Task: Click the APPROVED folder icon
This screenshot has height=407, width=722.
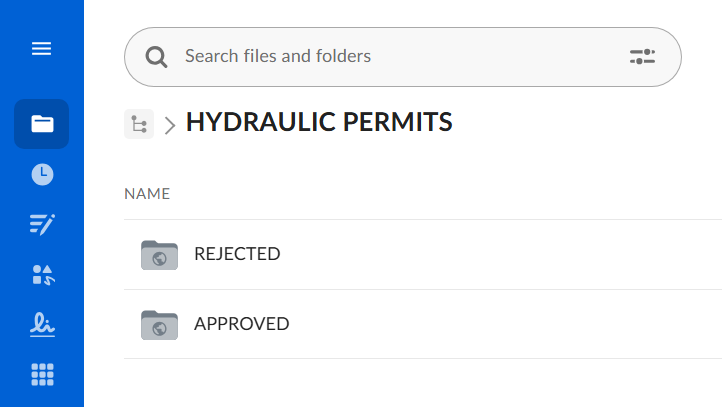Action: coord(159,325)
